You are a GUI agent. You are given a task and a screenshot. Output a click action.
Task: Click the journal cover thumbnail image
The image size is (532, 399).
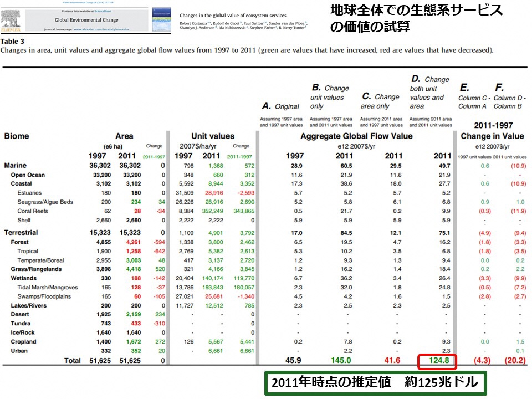162,19
